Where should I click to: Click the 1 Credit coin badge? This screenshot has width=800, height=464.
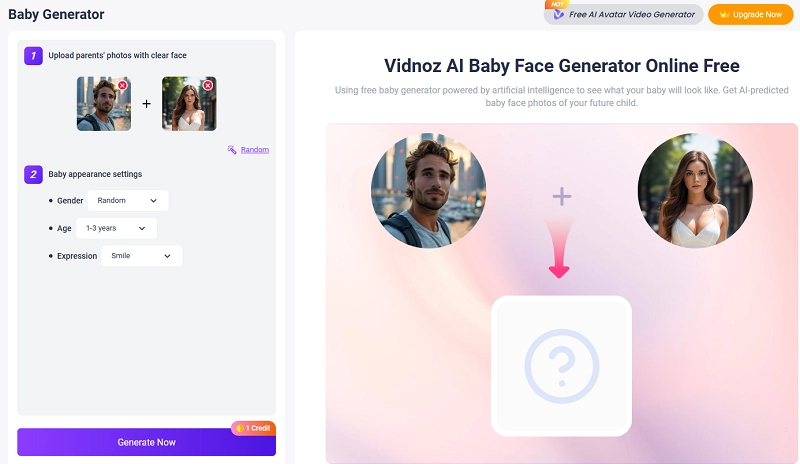253,428
